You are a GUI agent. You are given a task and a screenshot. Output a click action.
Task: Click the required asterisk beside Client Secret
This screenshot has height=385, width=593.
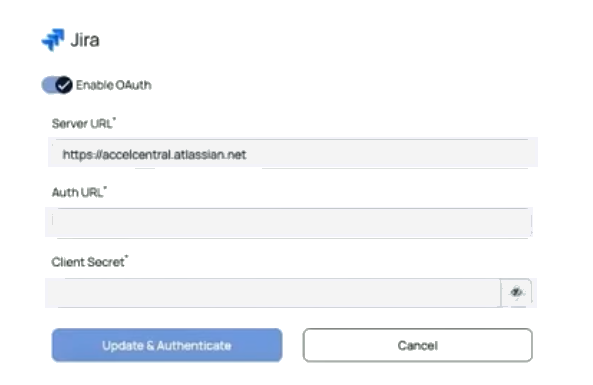(x=127, y=258)
